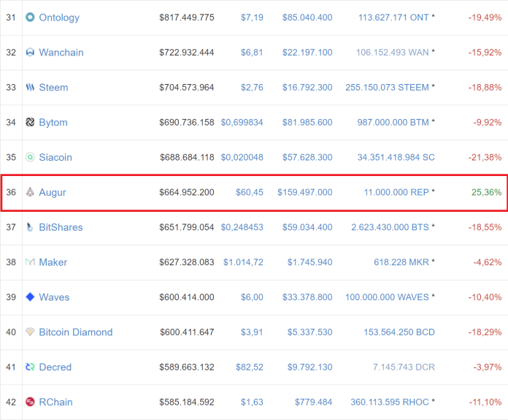The width and height of the screenshot is (508, 420).
Task: Open the Ontology coin page link
Action: tap(59, 18)
